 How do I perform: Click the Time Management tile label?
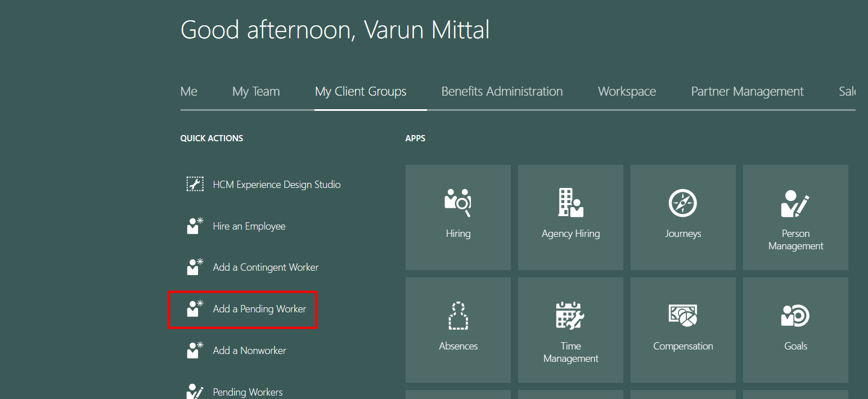570,352
